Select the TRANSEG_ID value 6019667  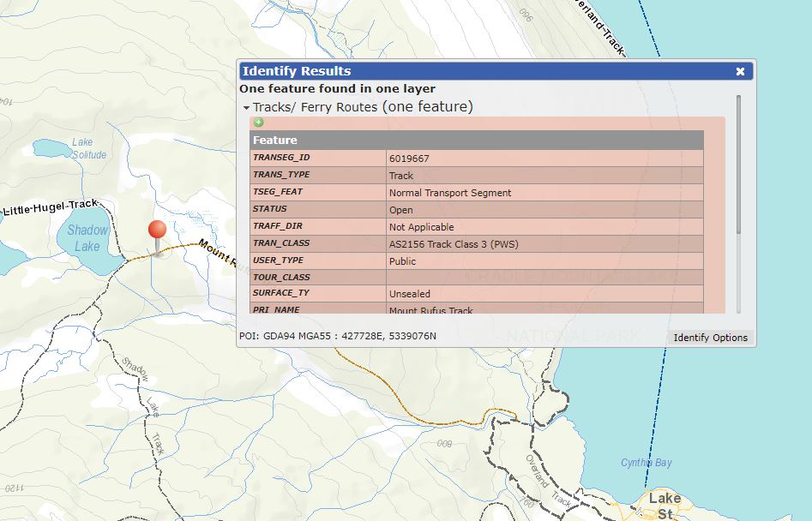point(409,159)
